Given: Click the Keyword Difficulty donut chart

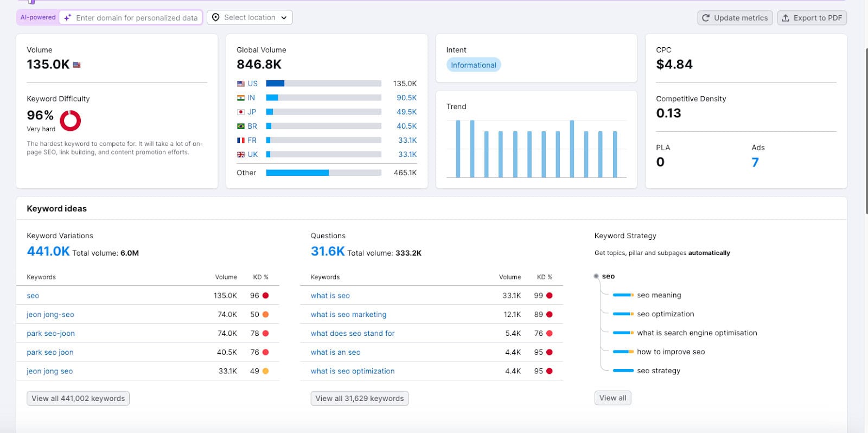Looking at the screenshot, I should (x=70, y=120).
